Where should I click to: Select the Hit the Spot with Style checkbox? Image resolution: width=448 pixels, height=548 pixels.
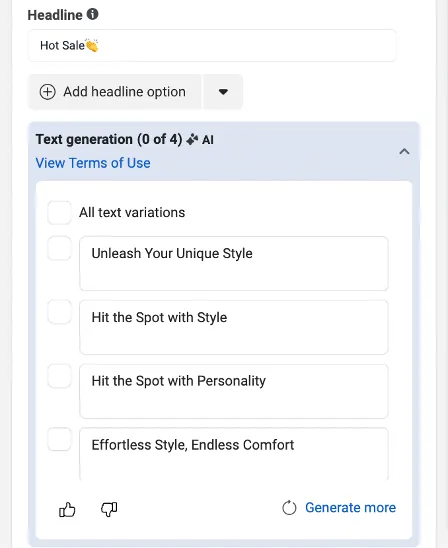59,312
